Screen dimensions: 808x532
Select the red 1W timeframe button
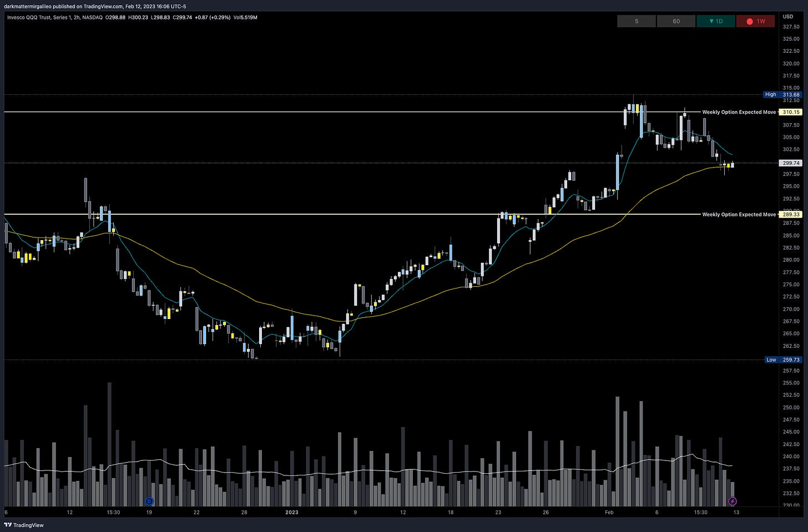click(x=755, y=21)
